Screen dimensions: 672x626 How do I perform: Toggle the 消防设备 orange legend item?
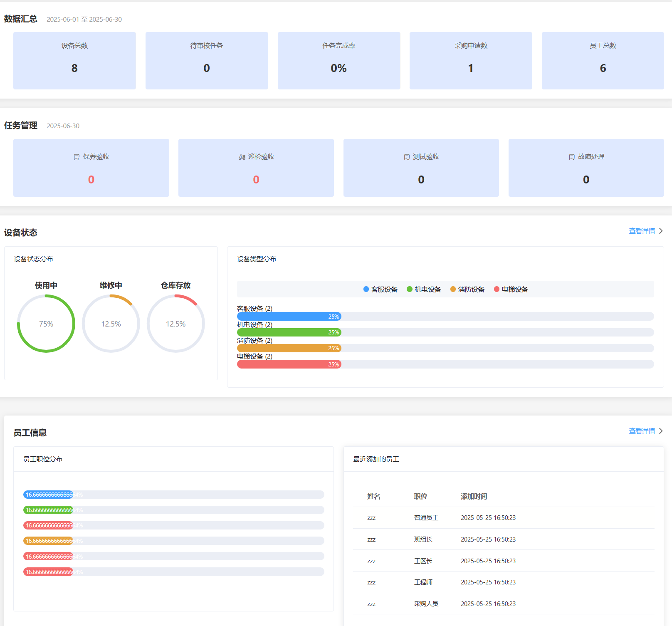tap(467, 289)
